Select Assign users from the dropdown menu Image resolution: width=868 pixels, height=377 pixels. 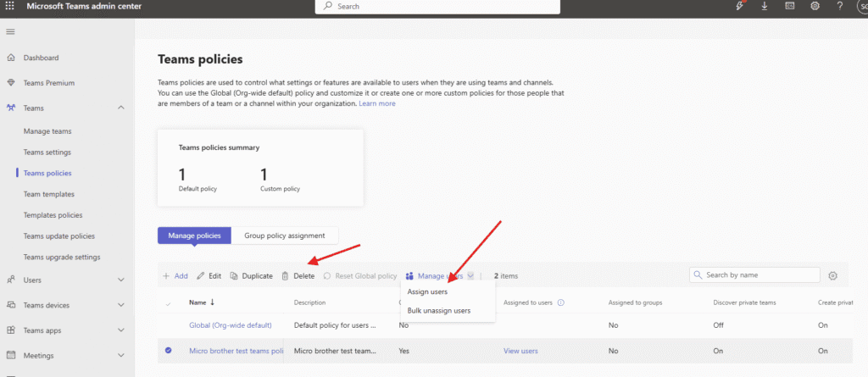[427, 292]
